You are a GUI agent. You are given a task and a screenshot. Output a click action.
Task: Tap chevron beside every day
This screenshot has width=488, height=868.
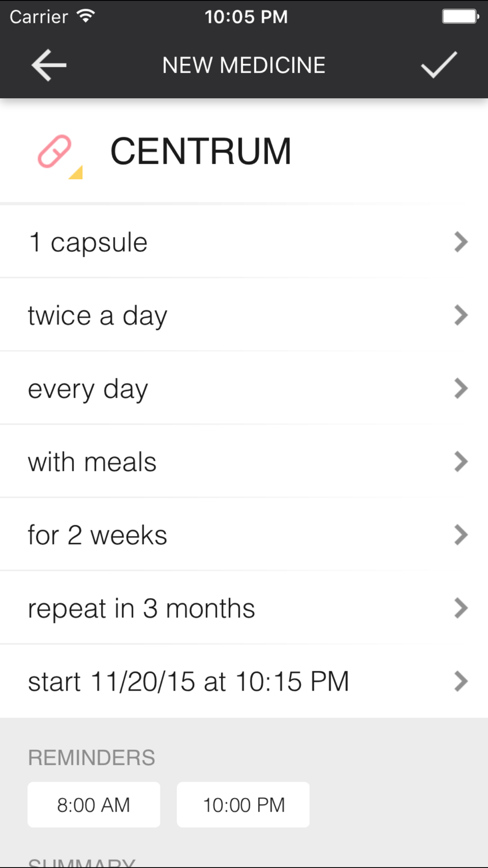pos(461,389)
